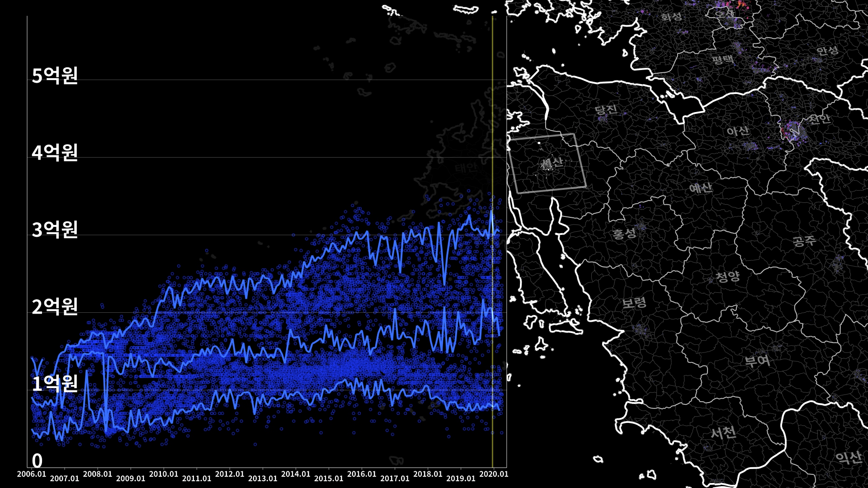Click the 부여 region label
The image size is (868, 488).
(x=757, y=361)
